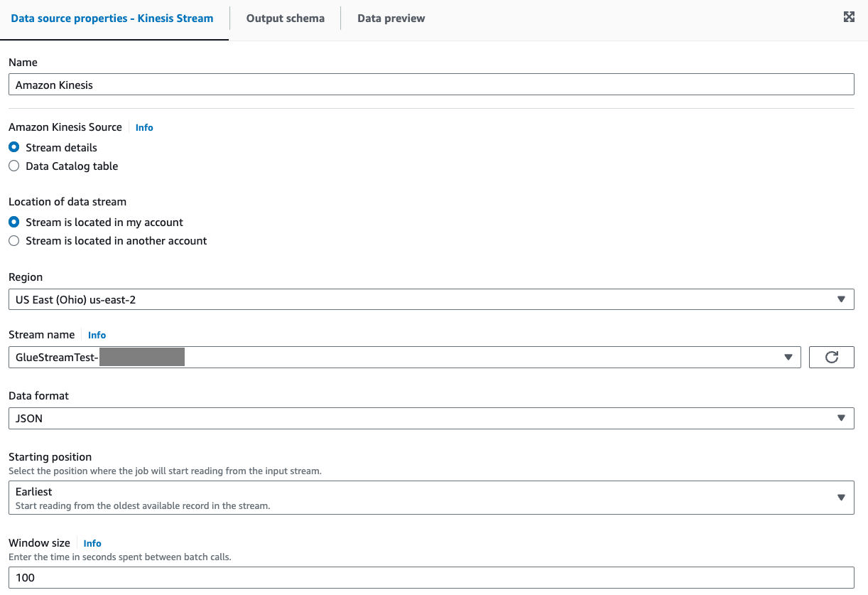
Task: Click the Data format dropdown arrow icon
Action: [x=841, y=419]
